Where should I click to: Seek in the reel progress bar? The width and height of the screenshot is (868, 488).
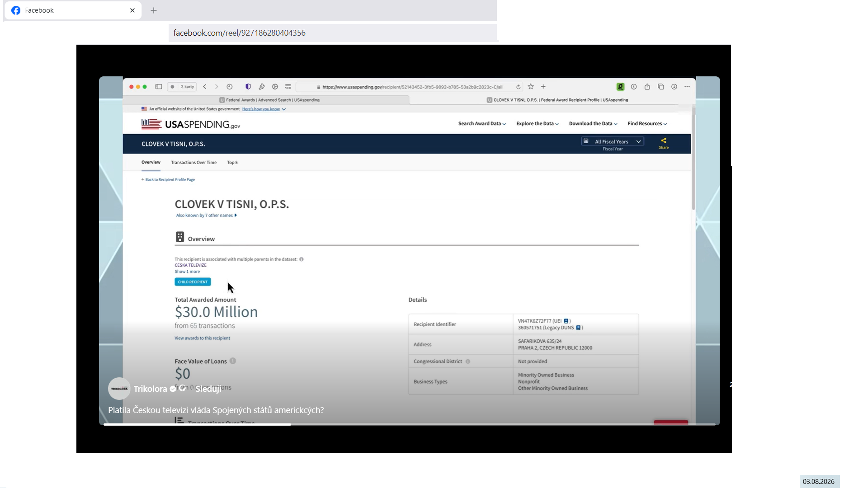(409, 424)
